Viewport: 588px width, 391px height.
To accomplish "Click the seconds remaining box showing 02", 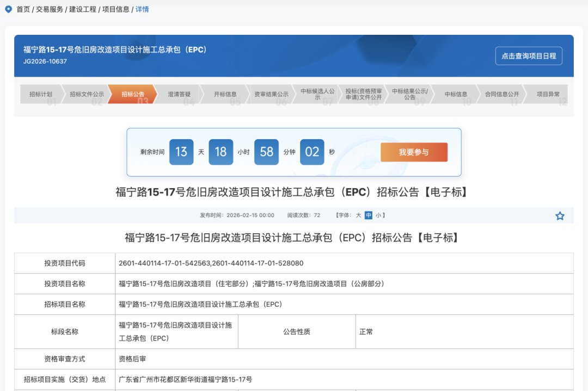I will (312, 152).
